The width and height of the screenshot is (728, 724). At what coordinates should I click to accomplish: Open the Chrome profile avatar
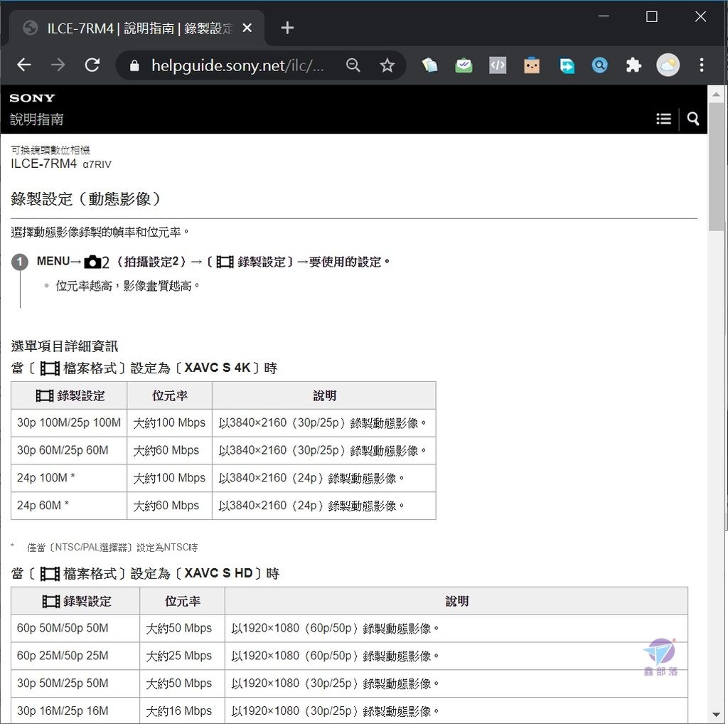pyautogui.click(x=668, y=65)
